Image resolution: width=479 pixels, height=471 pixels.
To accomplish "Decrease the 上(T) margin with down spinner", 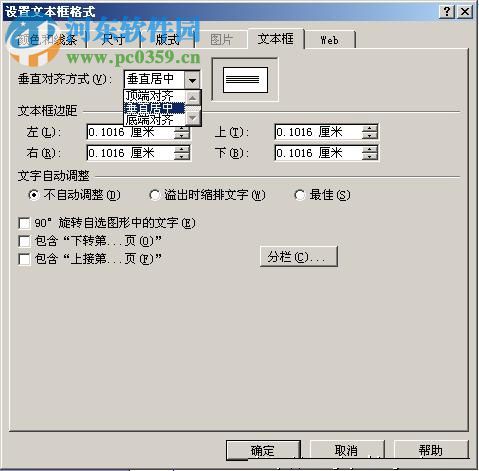I will tap(370, 136).
